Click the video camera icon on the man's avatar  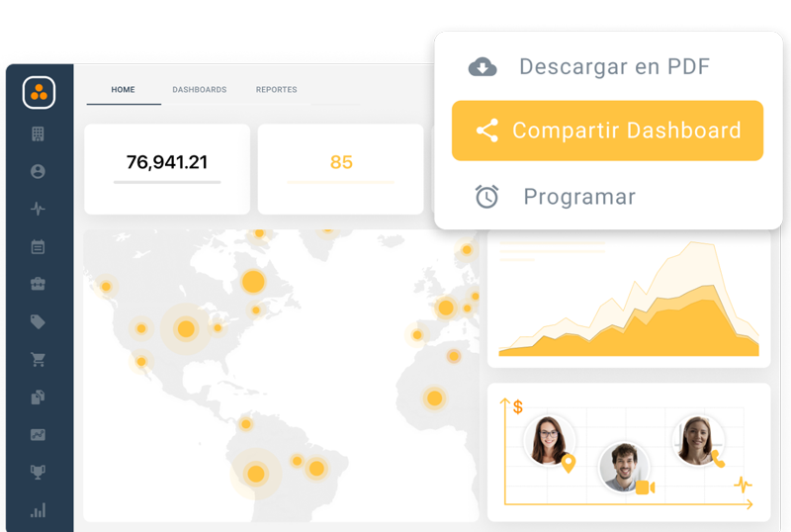pos(646,488)
